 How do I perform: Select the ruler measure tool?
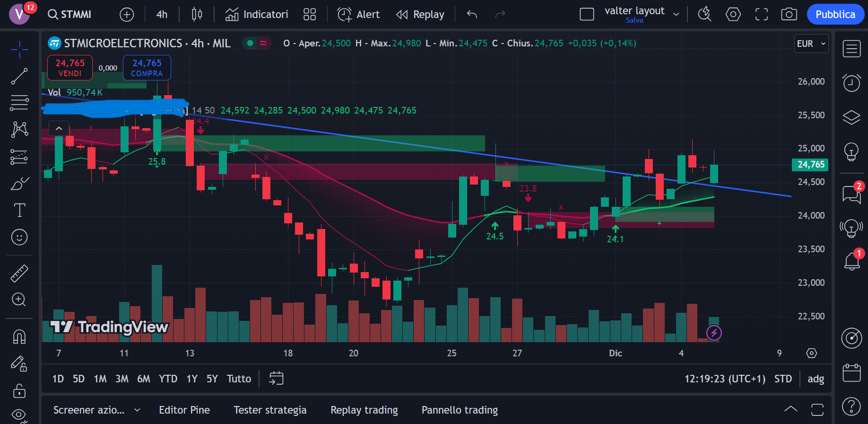coord(19,274)
